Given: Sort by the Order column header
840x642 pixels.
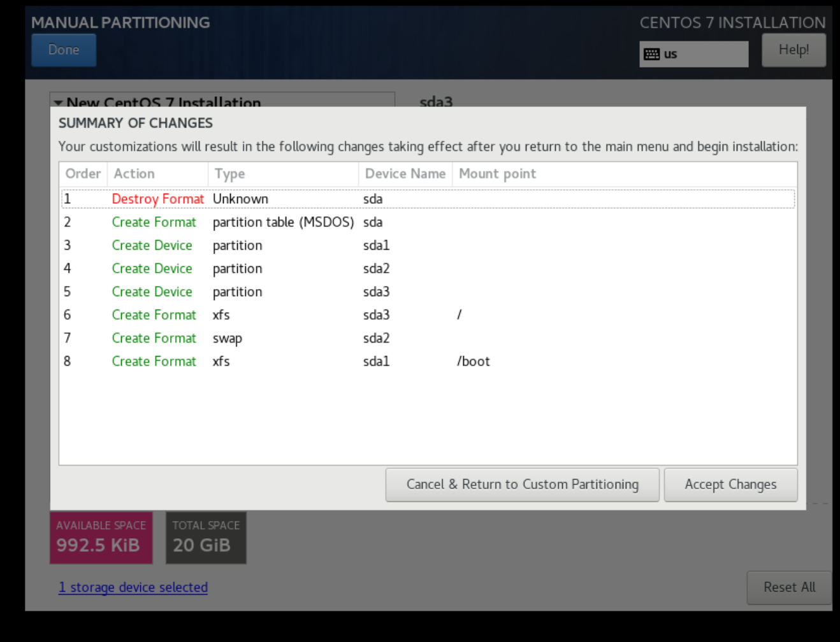Looking at the screenshot, I should click(x=83, y=174).
